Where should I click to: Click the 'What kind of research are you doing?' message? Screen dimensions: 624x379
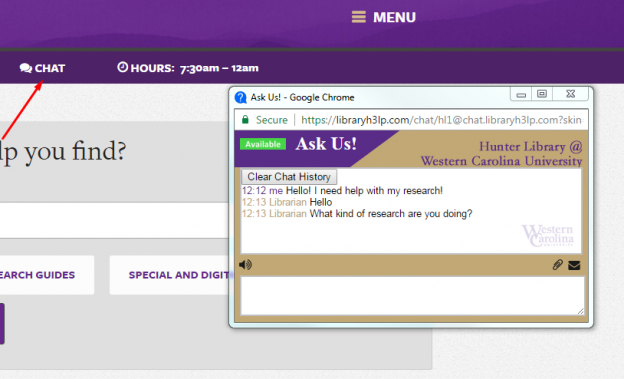point(391,214)
